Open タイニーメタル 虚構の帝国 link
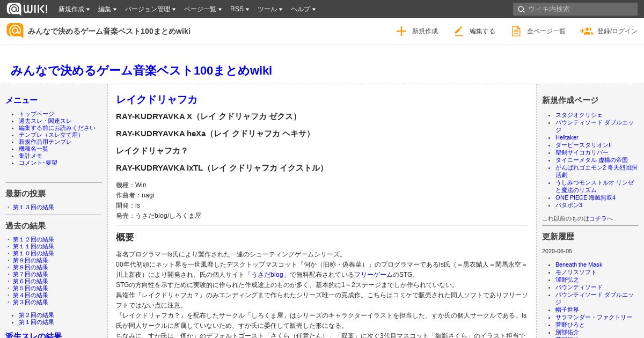This screenshot has height=338, width=644. click(591, 160)
